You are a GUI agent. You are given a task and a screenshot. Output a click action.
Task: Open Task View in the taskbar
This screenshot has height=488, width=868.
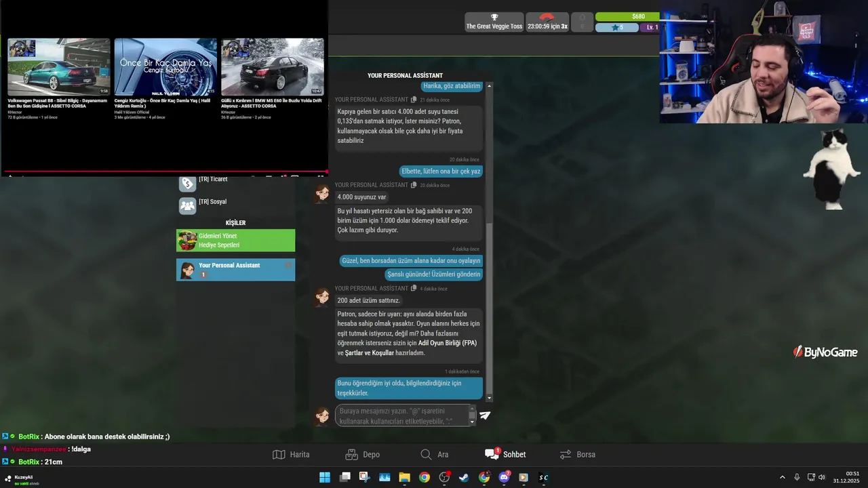[x=345, y=477]
